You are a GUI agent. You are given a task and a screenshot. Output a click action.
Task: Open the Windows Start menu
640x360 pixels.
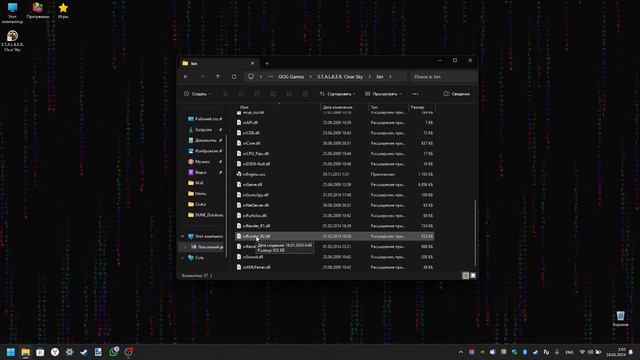(11, 352)
